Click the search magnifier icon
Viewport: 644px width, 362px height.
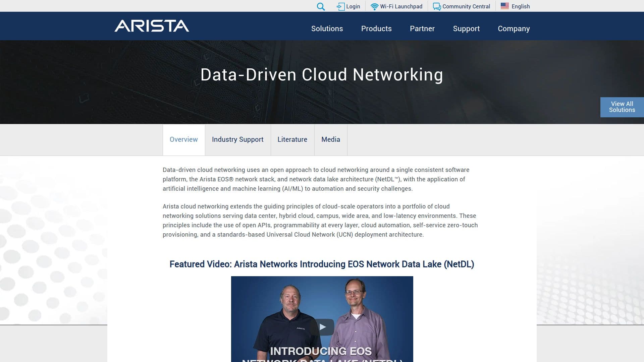tap(321, 7)
